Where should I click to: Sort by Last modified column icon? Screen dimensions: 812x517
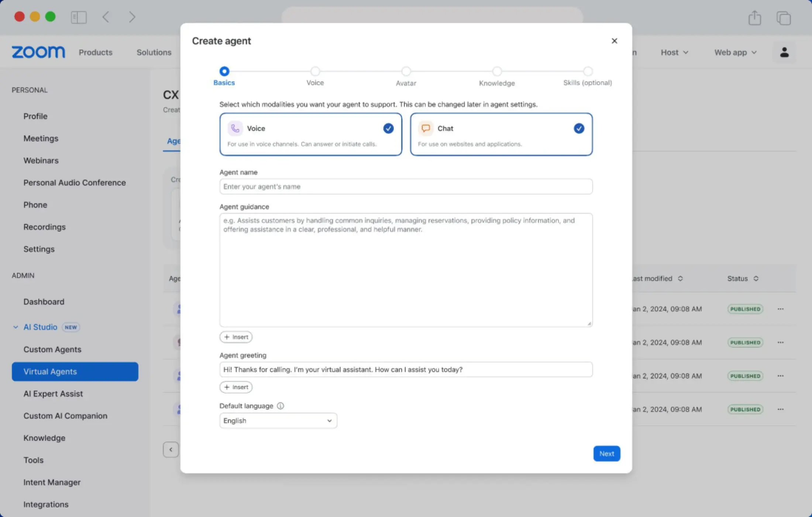coord(680,278)
